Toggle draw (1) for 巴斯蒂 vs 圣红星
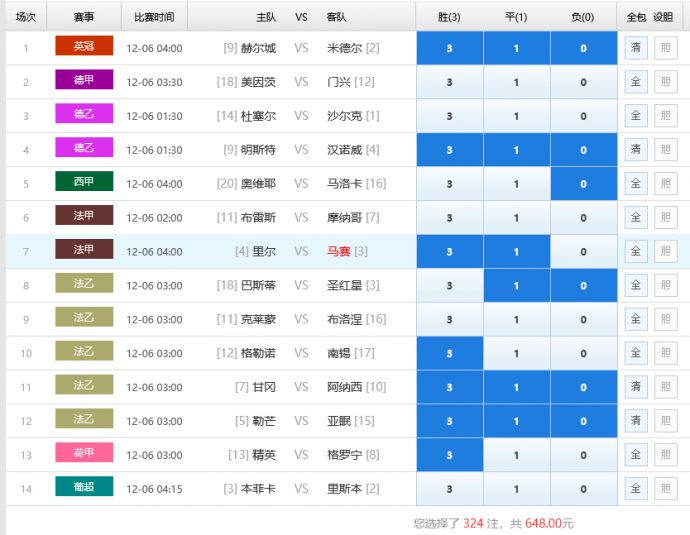Image resolution: width=690 pixels, height=535 pixels. (x=516, y=285)
